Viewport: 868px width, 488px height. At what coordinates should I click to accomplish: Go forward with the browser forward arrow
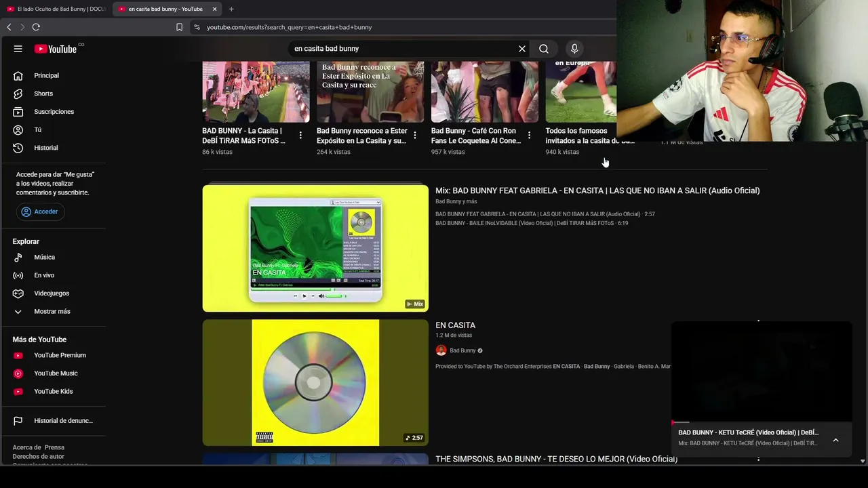coord(22,27)
